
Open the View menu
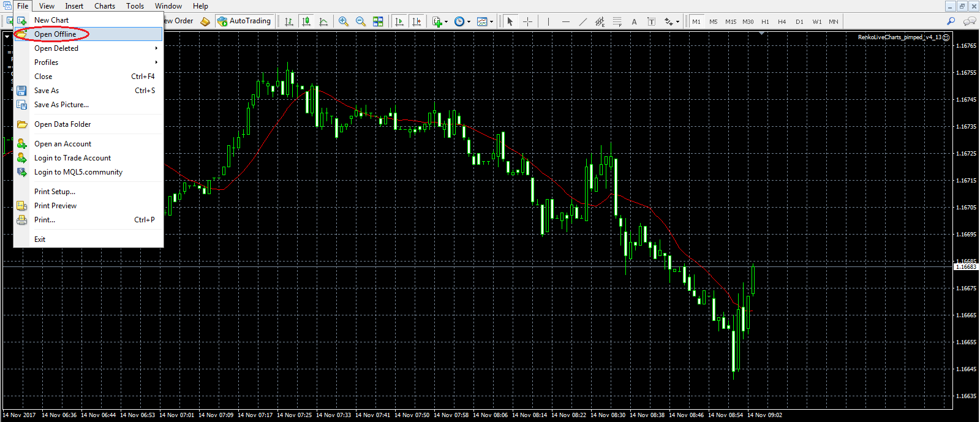coord(47,6)
